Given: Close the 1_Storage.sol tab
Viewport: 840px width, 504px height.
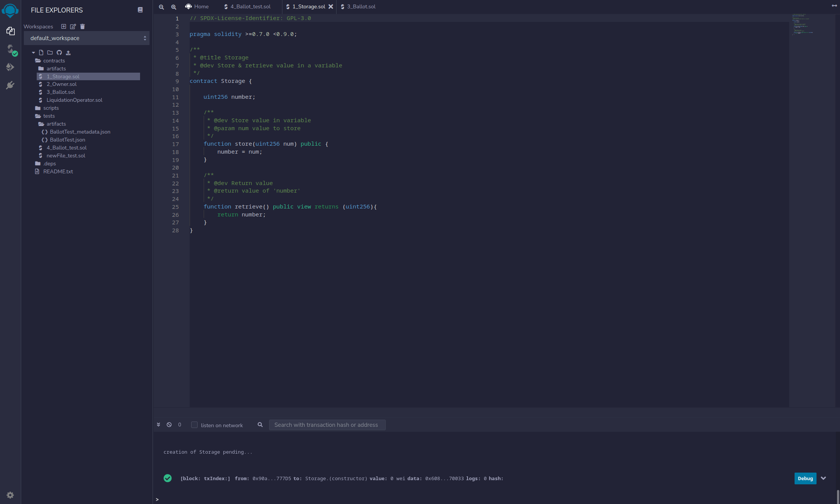Looking at the screenshot, I should pyautogui.click(x=331, y=6).
